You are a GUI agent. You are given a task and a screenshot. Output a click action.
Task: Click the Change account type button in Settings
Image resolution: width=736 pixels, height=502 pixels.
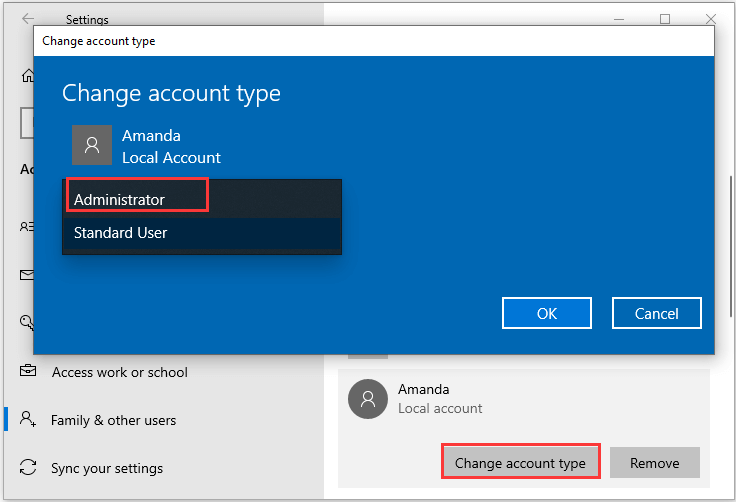click(x=521, y=463)
